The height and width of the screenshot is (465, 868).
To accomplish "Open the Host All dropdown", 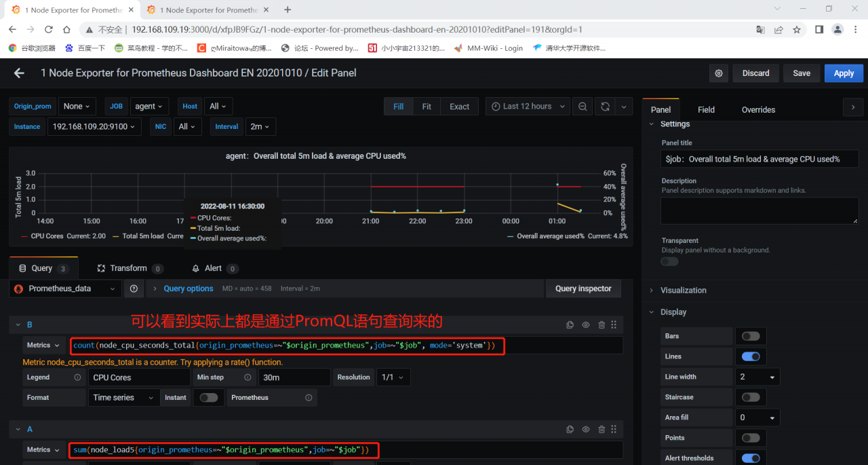I will [218, 107].
